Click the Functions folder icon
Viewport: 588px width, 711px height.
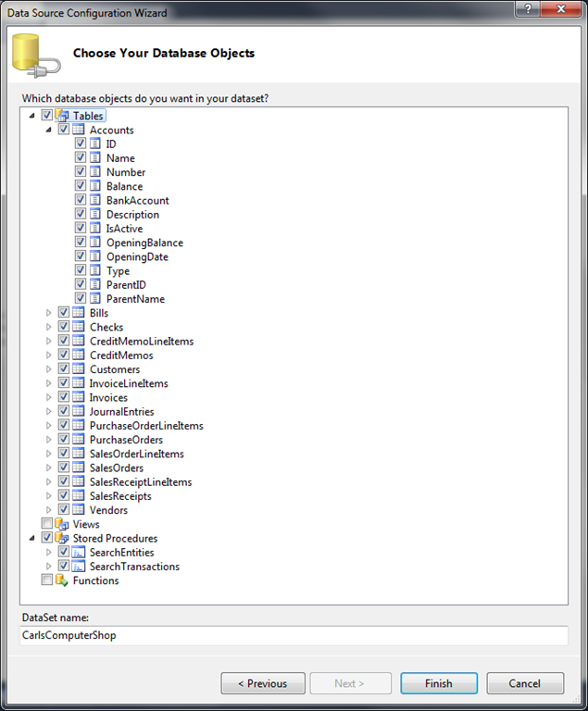coord(62,581)
